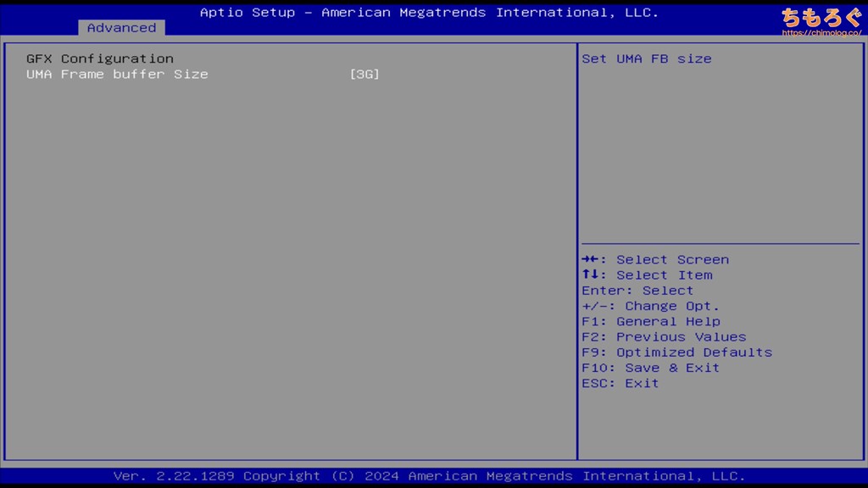Open the chimolog.co URL link
Screen dimensions: 868x488
tap(821, 34)
